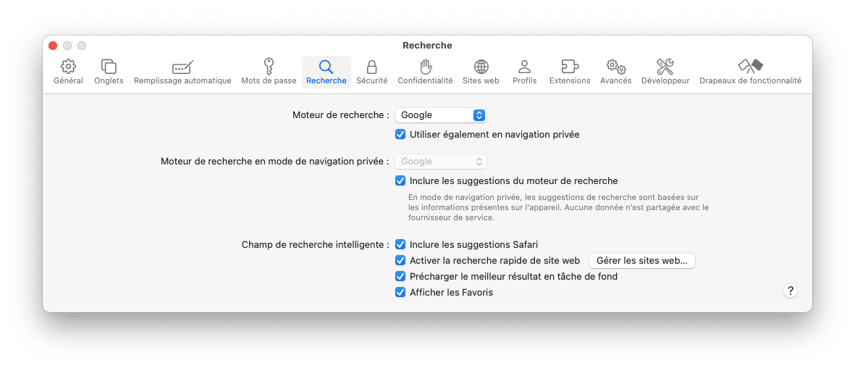
Task: Open Drapeaux de fonctionnalité flags icon
Action: click(750, 67)
